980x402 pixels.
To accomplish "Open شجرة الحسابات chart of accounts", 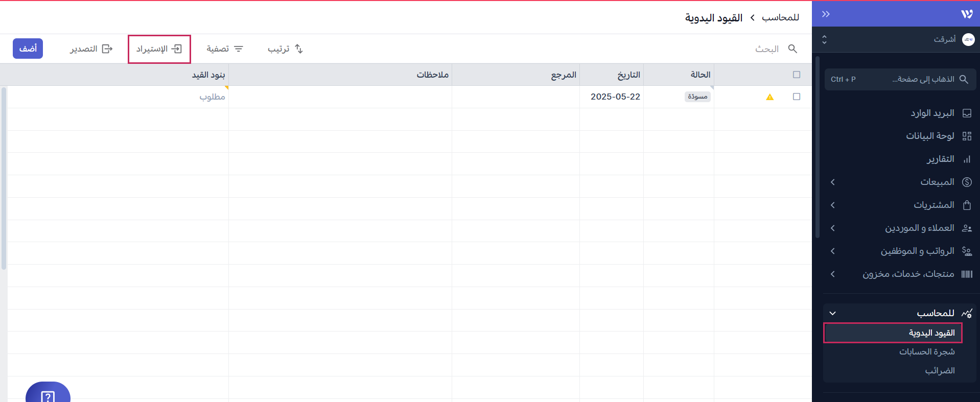I will (x=927, y=351).
